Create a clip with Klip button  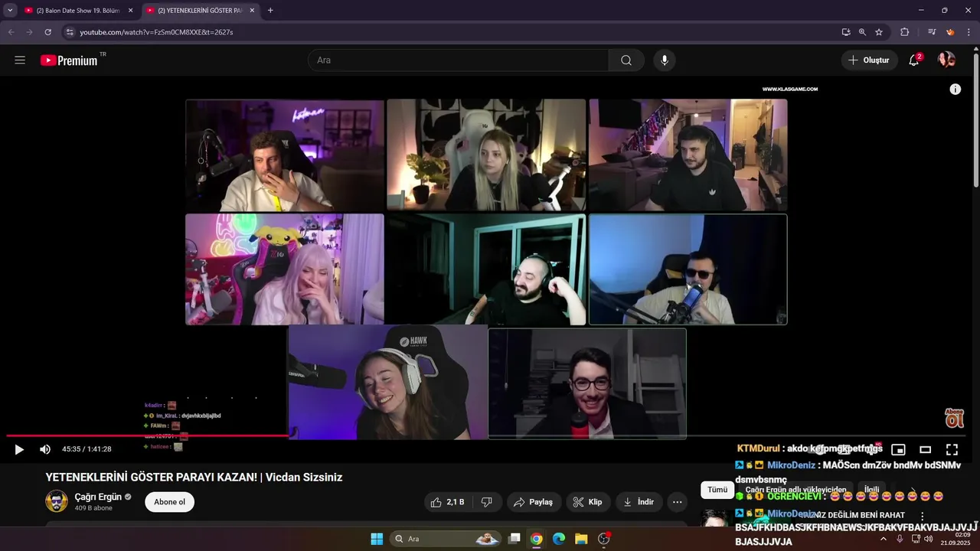pos(587,502)
